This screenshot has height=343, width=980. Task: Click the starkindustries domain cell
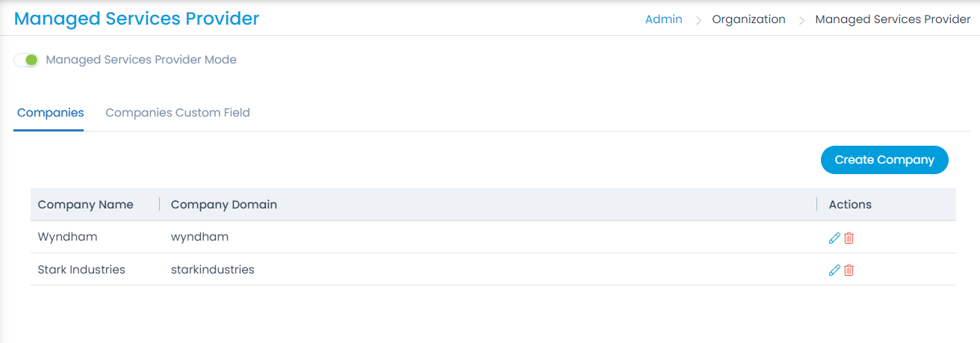213,269
